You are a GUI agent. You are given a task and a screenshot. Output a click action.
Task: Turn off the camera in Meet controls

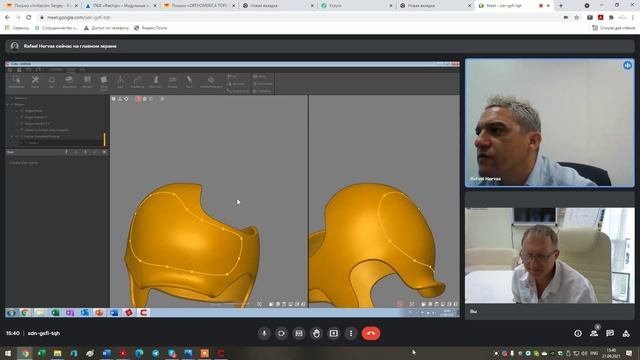pos(281,333)
